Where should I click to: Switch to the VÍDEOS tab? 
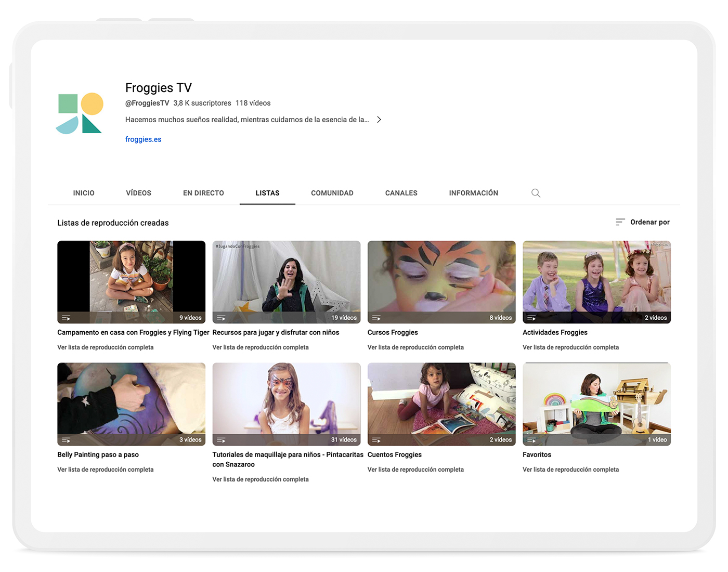138,193
